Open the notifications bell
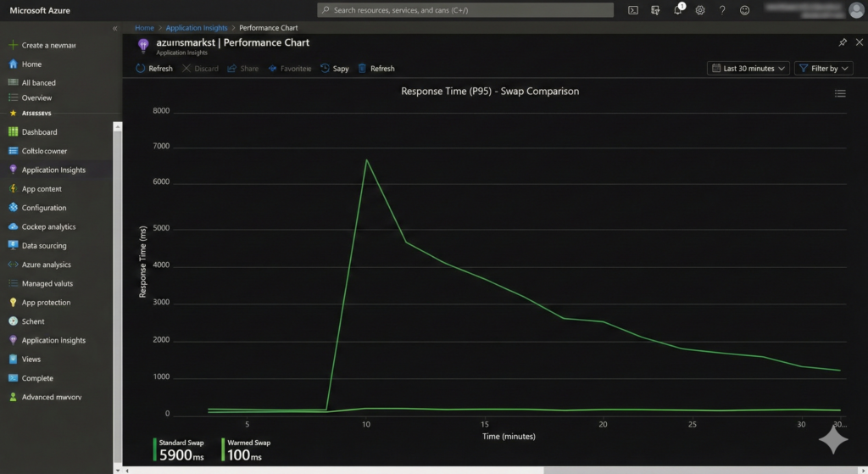This screenshot has width=868, height=474. (x=678, y=10)
